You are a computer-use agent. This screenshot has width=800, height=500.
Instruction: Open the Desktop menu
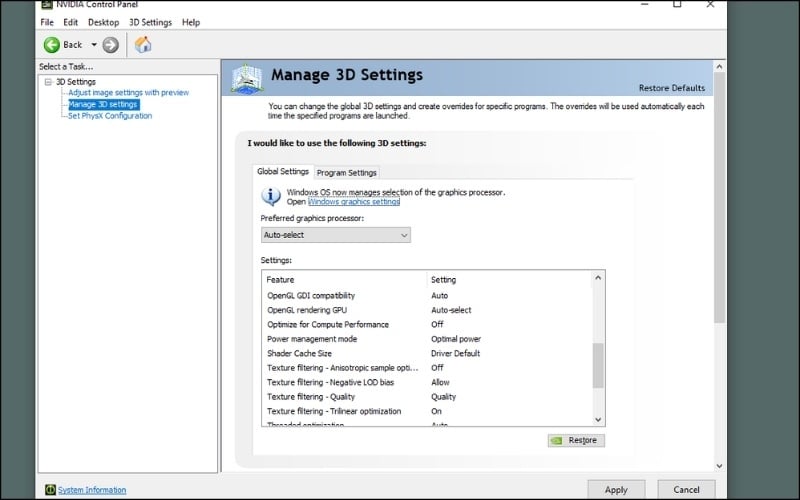pos(103,22)
